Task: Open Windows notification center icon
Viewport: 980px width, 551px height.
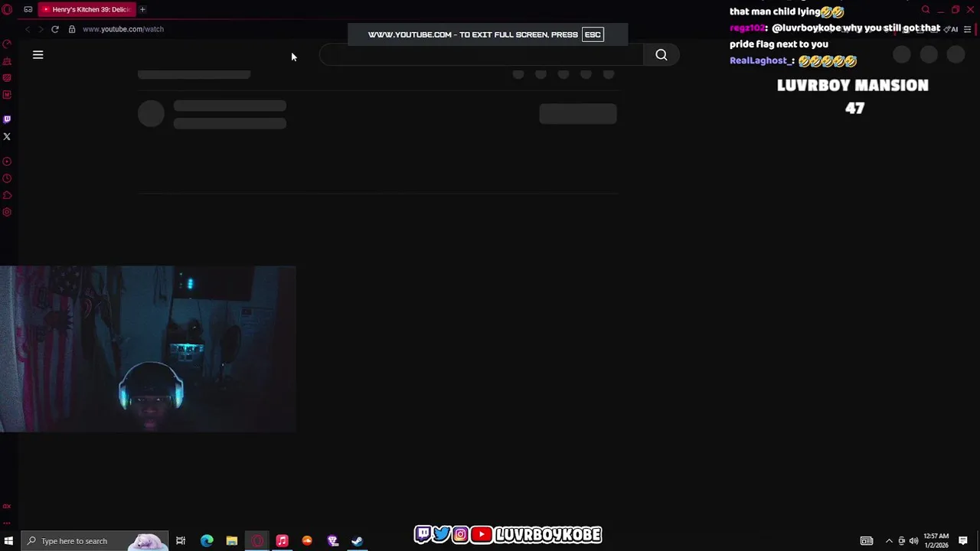Action: (963, 541)
